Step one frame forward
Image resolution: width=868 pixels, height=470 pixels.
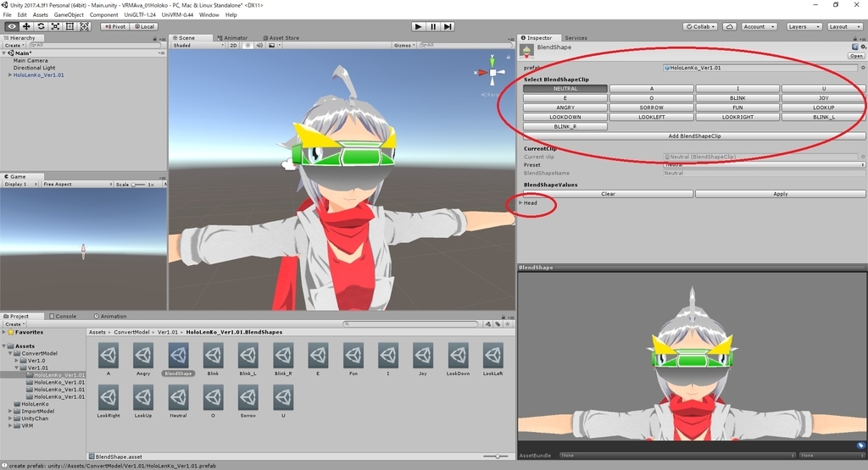[448, 26]
